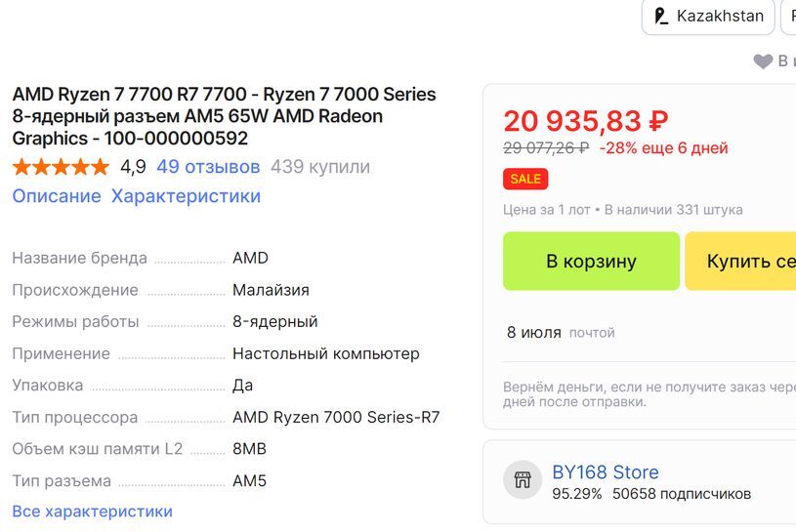The height and width of the screenshot is (532, 796).
Task: Open the Kazakhstan country selector
Action: click(708, 17)
